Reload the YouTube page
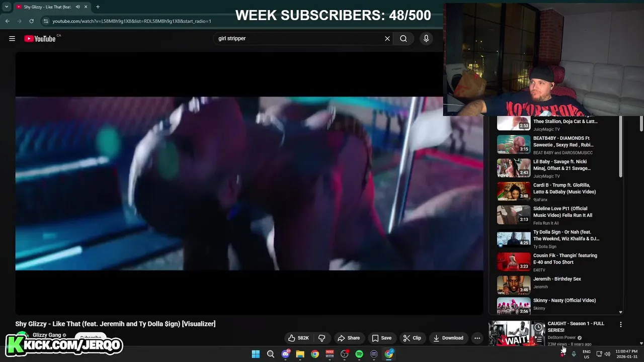Viewport: 644px width, 362px height. pos(31,21)
